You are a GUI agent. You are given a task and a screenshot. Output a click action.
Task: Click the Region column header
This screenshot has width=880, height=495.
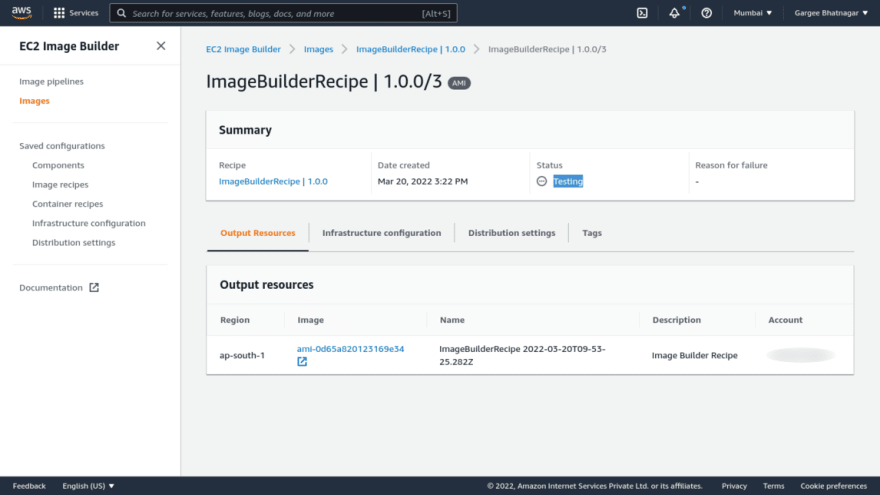coord(235,320)
